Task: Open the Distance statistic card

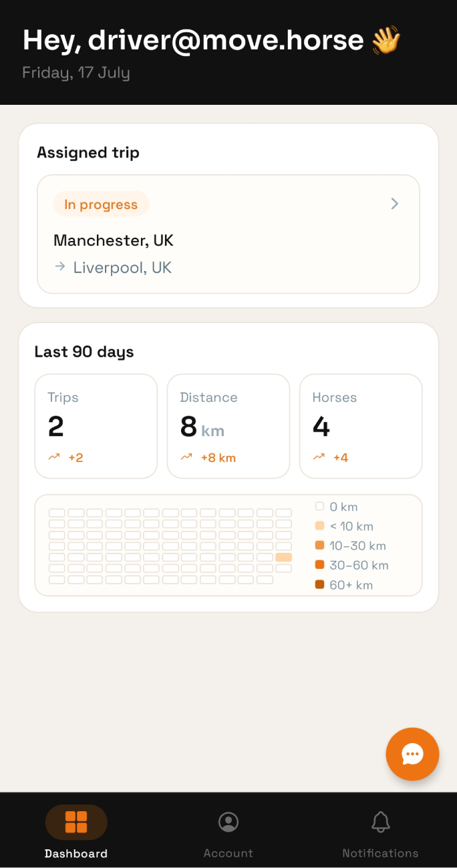Action: point(228,426)
